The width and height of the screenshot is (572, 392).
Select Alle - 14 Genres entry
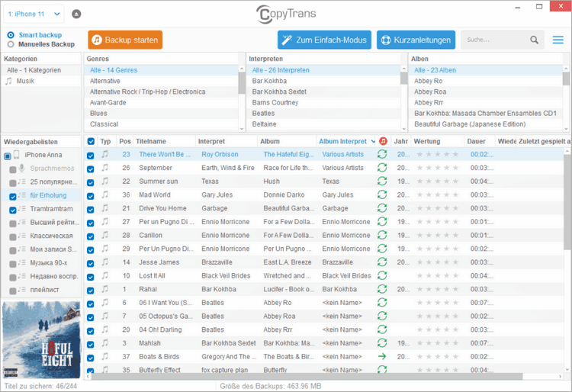click(161, 70)
